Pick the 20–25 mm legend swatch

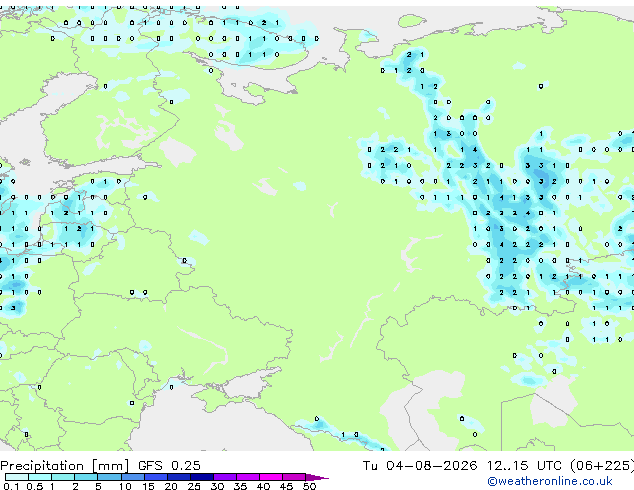179,477
